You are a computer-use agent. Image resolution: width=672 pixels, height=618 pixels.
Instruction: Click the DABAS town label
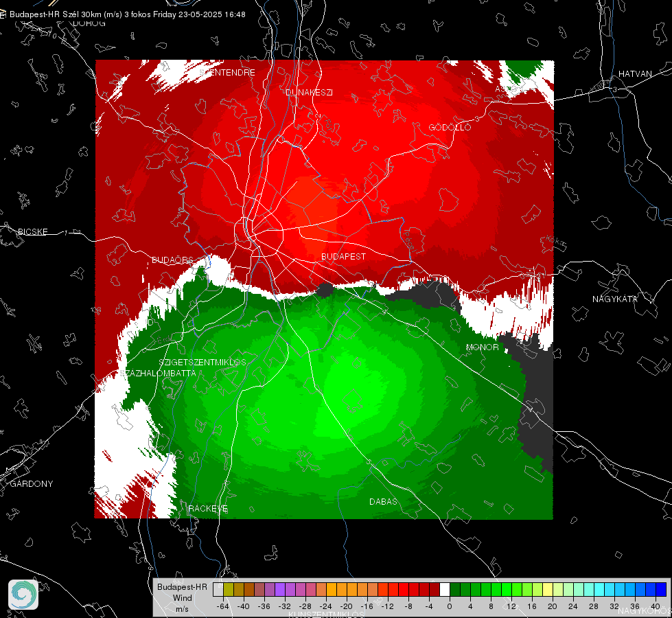click(383, 501)
